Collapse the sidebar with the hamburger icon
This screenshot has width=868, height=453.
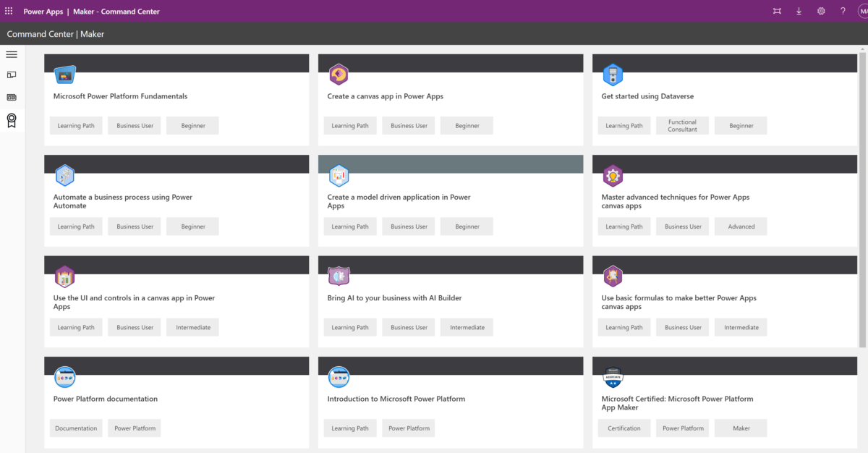[11, 54]
